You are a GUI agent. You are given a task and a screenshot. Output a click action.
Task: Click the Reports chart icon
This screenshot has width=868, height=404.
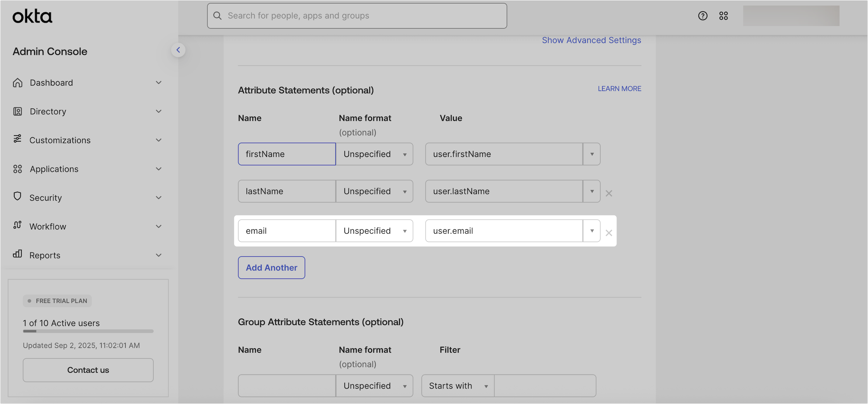tap(17, 254)
